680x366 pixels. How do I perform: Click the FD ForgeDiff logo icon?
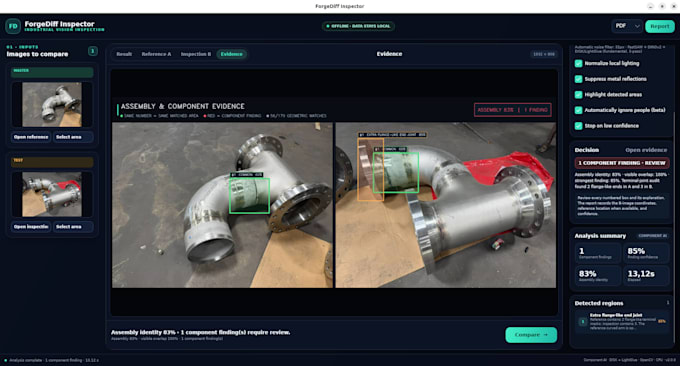tap(13, 26)
